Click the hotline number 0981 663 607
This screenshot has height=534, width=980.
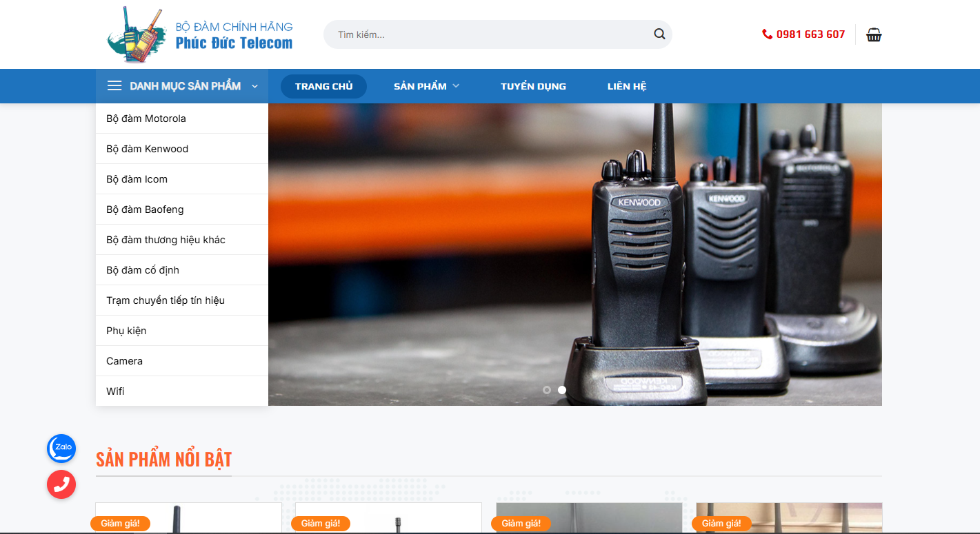(810, 34)
